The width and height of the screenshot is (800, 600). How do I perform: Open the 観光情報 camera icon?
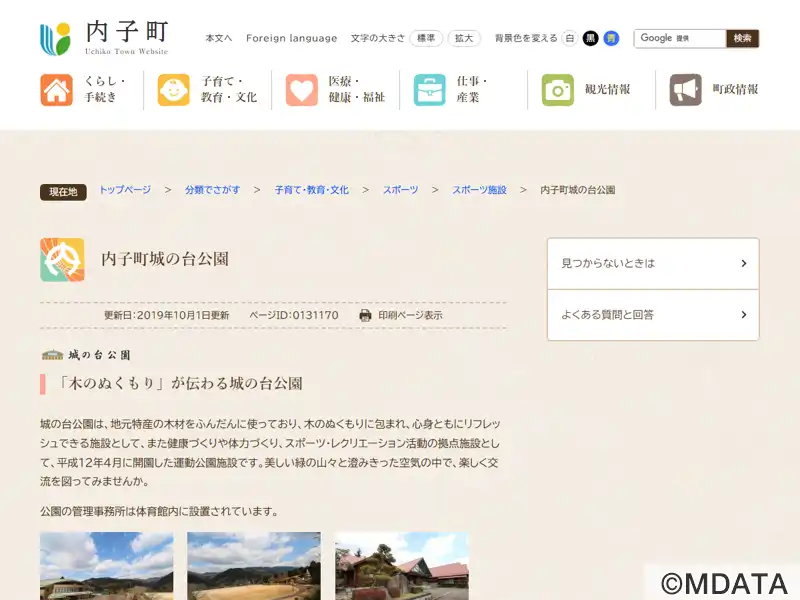[558, 90]
